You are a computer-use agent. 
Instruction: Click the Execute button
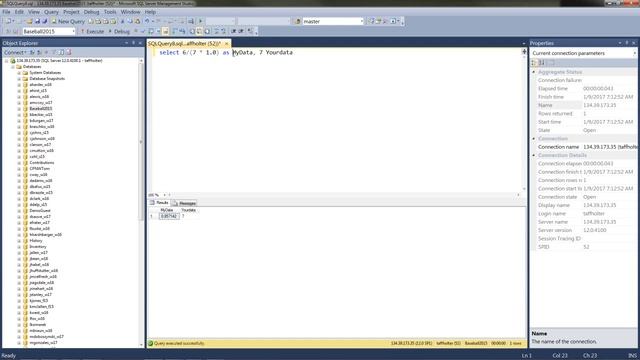[x=93, y=31]
